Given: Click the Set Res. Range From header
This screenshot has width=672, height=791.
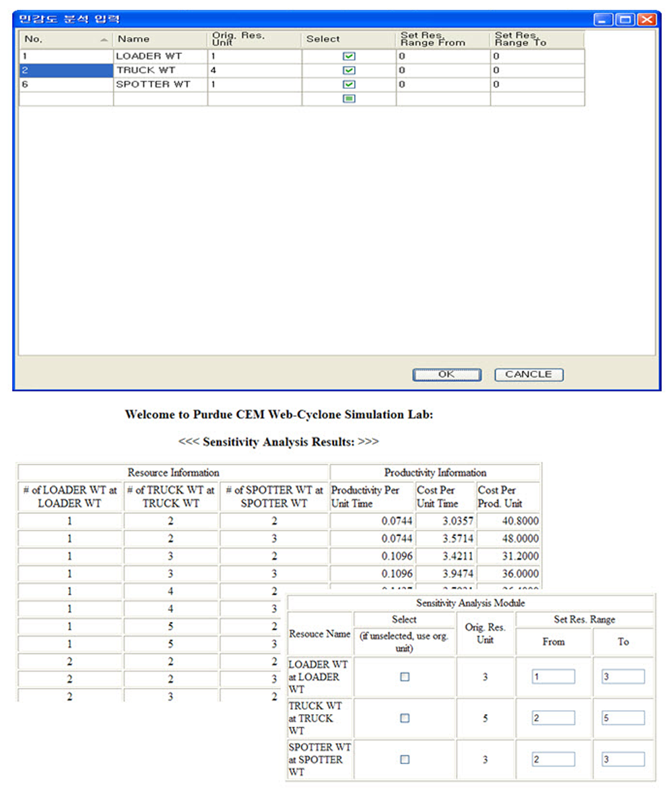Looking at the screenshot, I should click(x=442, y=39).
